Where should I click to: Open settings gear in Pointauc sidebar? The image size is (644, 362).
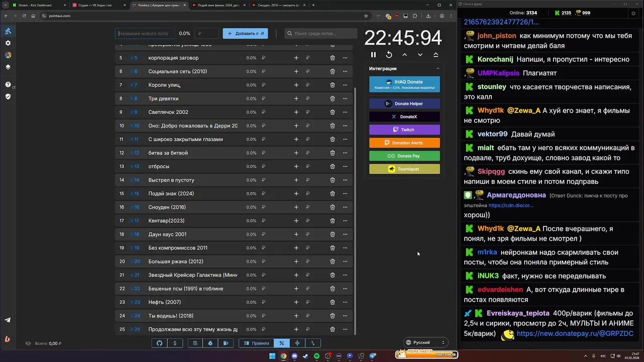coord(8,43)
